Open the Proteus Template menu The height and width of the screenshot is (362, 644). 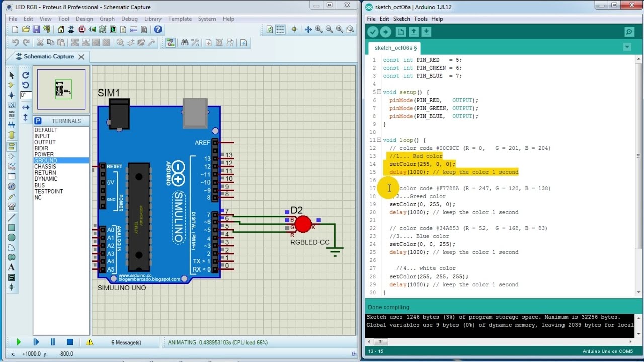pyautogui.click(x=180, y=19)
